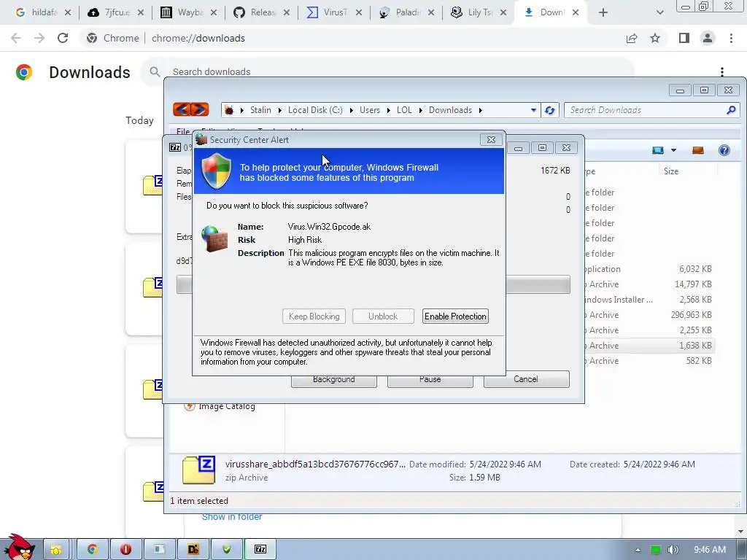Click the Chrome share page icon
Screen dimensions: 747x560
pos(632,38)
